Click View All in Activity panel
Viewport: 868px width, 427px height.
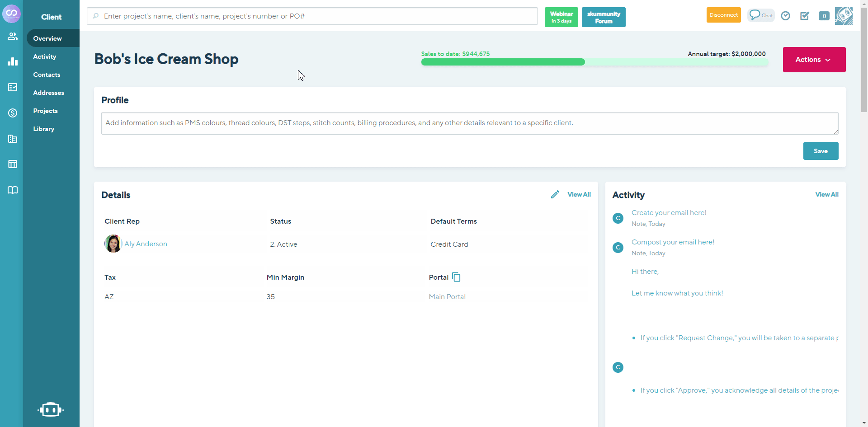(x=826, y=194)
